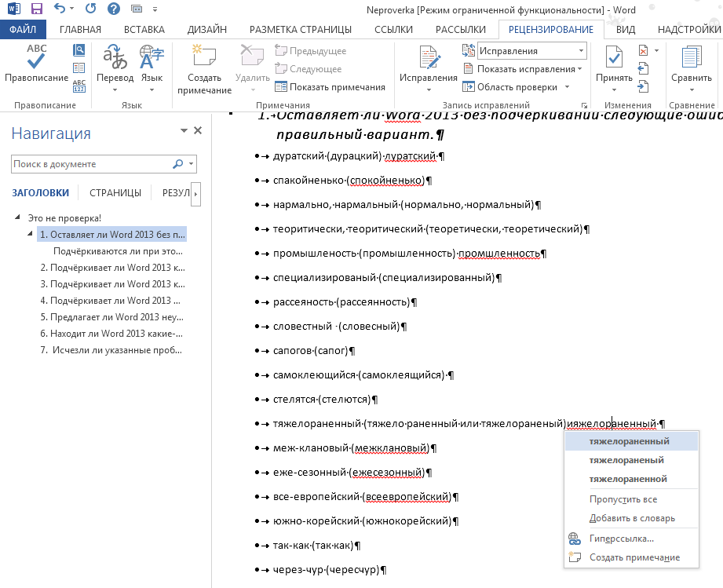Undo the last action
The width and height of the screenshot is (723, 588).
click(60, 8)
